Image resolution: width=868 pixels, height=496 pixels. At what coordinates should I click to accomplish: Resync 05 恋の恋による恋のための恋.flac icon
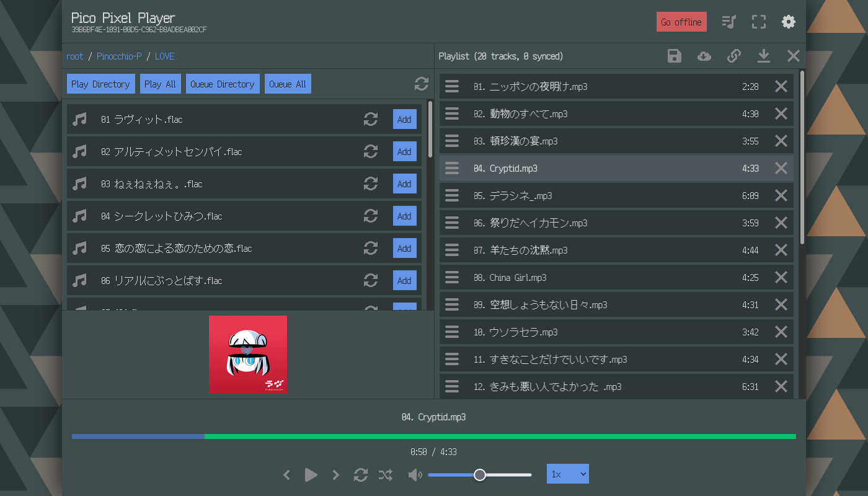pos(371,248)
